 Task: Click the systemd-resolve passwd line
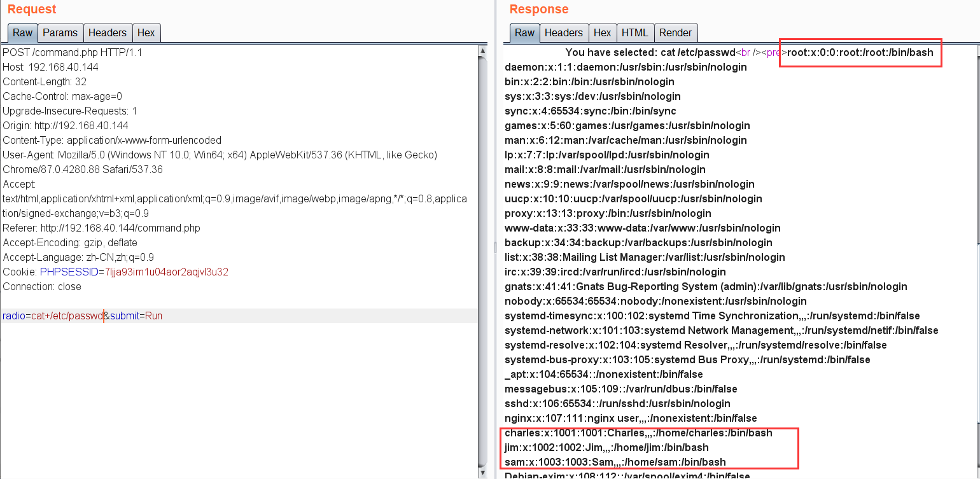696,345
